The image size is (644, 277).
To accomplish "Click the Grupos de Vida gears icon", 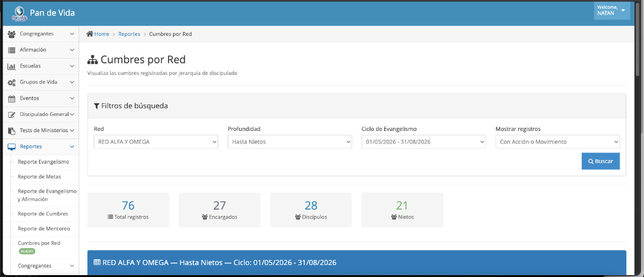I will click(11, 82).
